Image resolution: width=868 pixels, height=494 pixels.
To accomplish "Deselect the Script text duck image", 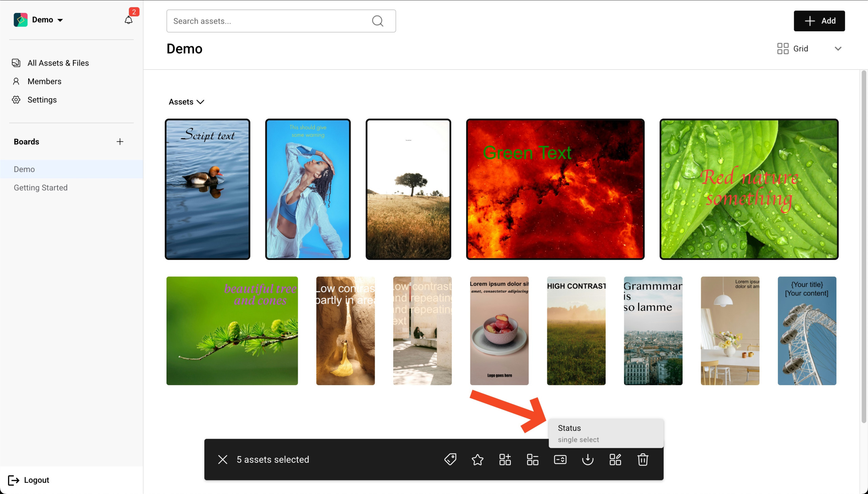I will point(207,189).
